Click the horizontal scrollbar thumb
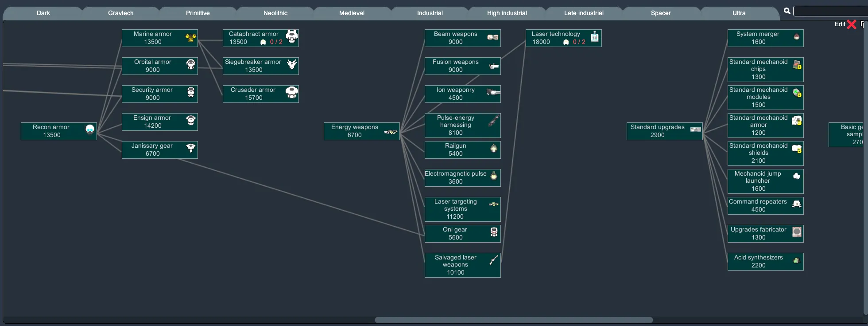The image size is (868, 326). (513, 320)
